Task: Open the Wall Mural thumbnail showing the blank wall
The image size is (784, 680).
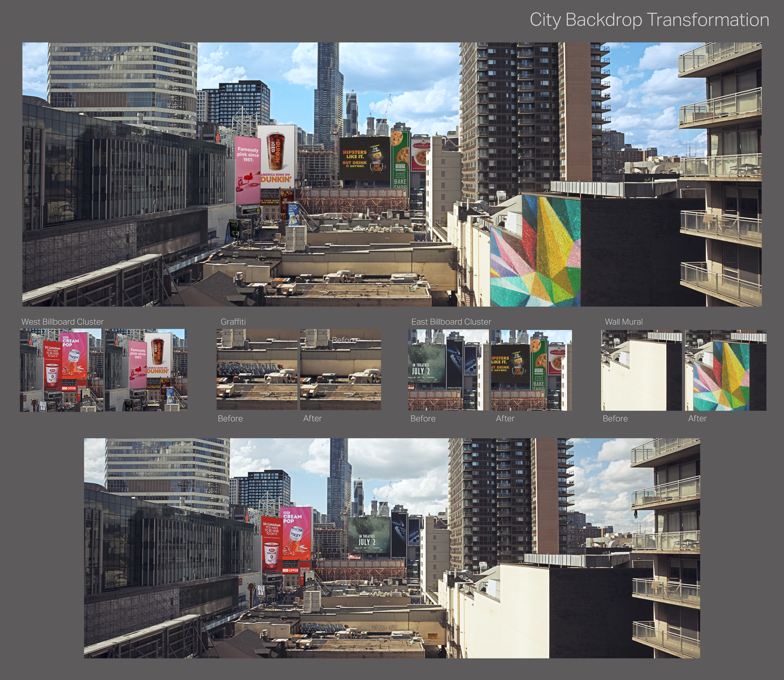Action: tap(641, 370)
